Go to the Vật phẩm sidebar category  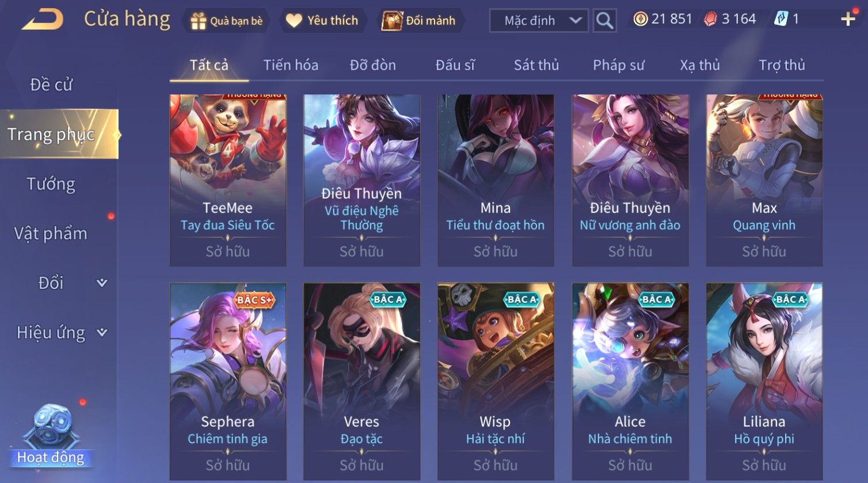click(x=51, y=234)
